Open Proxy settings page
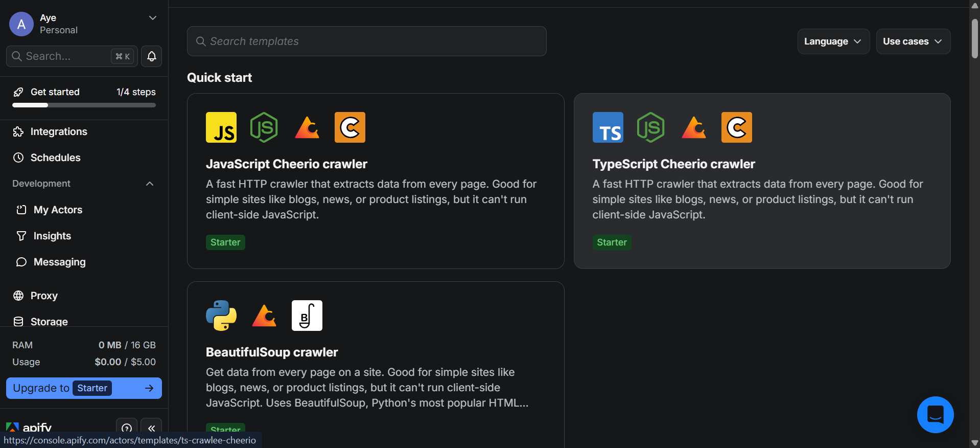Screen dimensions: 980x448 pos(44,296)
